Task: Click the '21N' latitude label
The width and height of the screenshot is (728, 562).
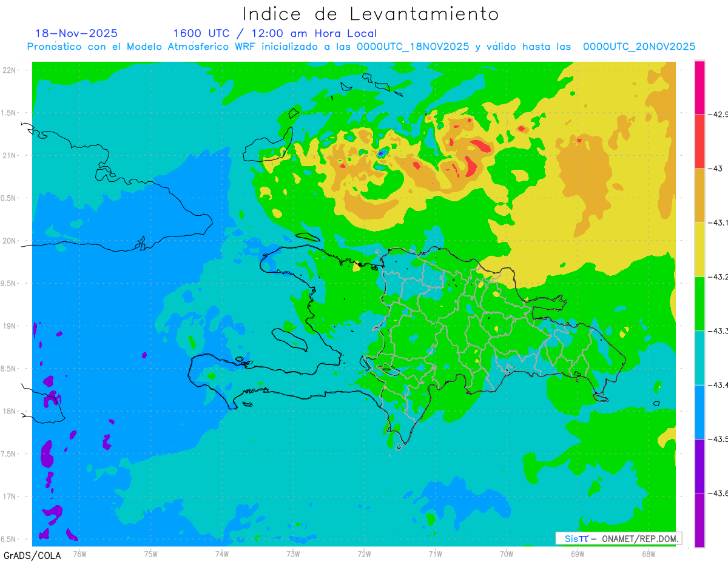Action: (x=10, y=156)
